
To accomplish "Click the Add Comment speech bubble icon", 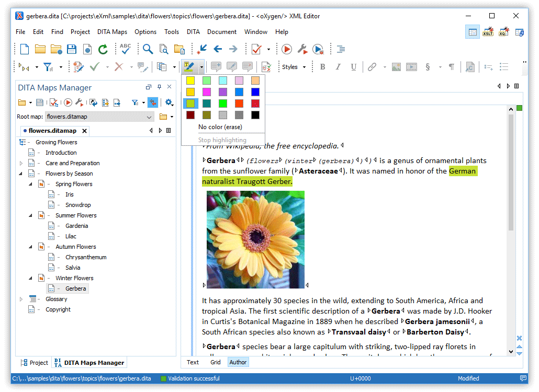I will tap(216, 67).
